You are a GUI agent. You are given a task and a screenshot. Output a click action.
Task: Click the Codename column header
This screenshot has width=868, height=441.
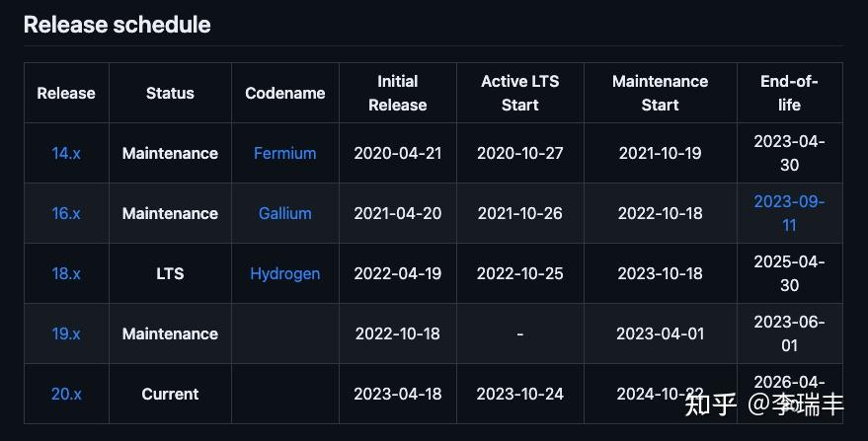coord(284,93)
